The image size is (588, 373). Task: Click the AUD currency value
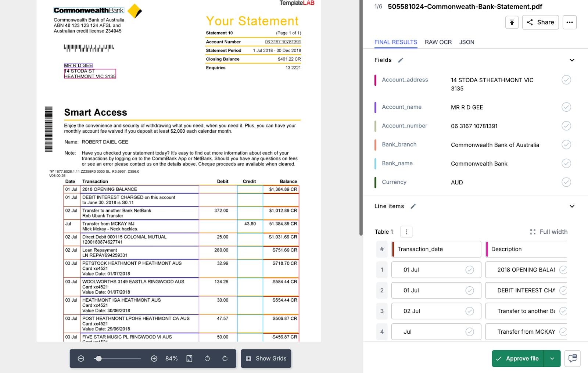(457, 182)
